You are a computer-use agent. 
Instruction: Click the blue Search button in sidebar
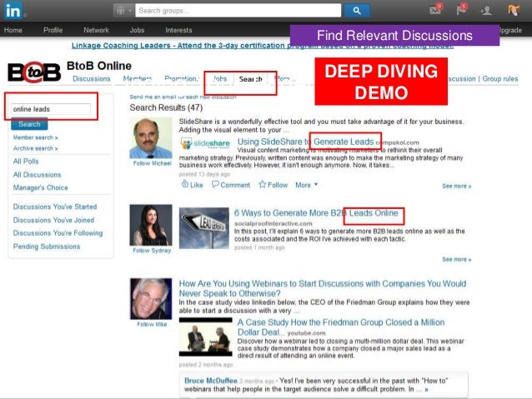click(x=29, y=124)
